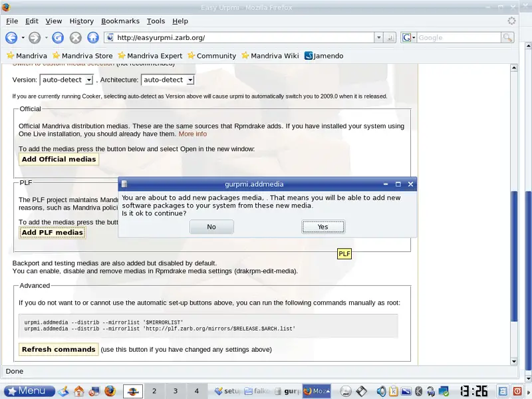Open the History menu
This screenshot has height=399, width=532.
(81, 21)
